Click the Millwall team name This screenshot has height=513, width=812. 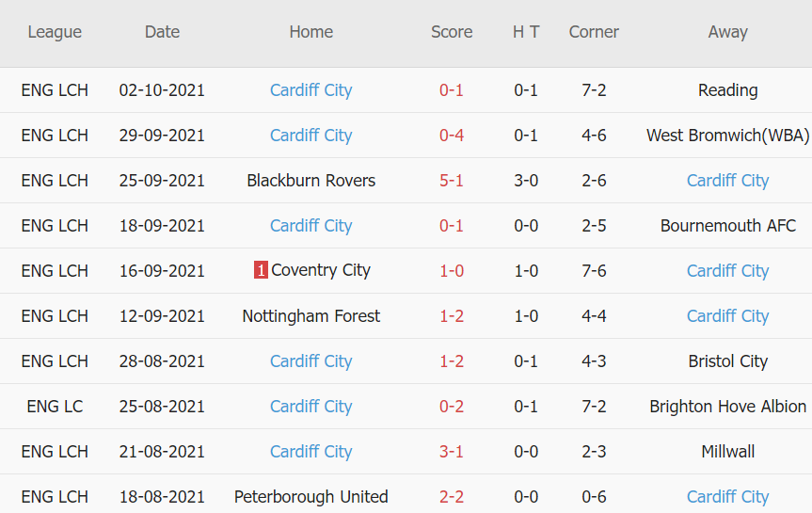coord(727,452)
